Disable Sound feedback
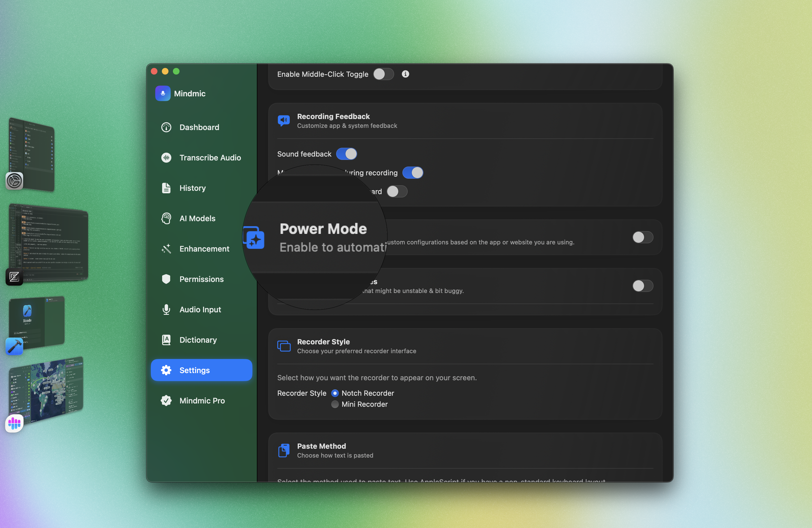The image size is (812, 528). click(x=347, y=154)
